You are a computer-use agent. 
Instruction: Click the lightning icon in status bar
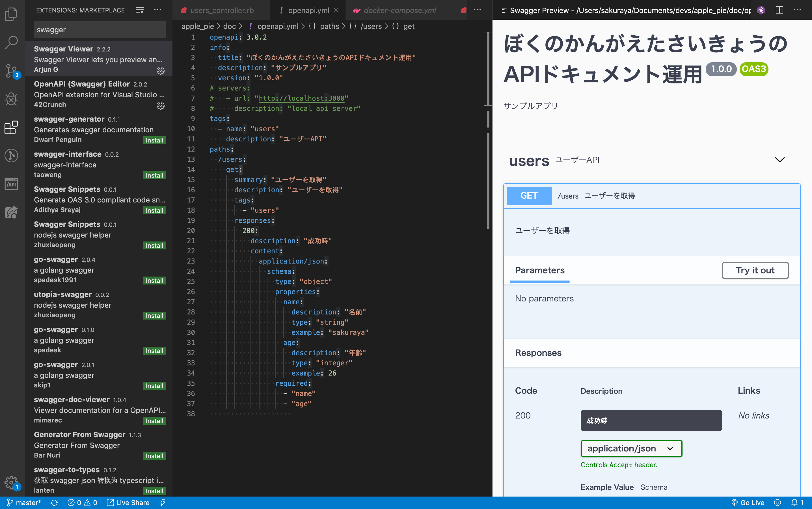pyautogui.click(x=163, y=502)
